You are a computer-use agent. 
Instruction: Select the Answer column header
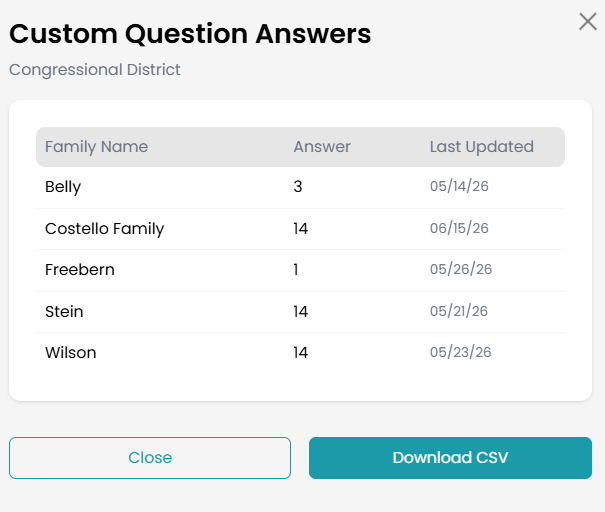pyautogui.click(x=322, y=147)
